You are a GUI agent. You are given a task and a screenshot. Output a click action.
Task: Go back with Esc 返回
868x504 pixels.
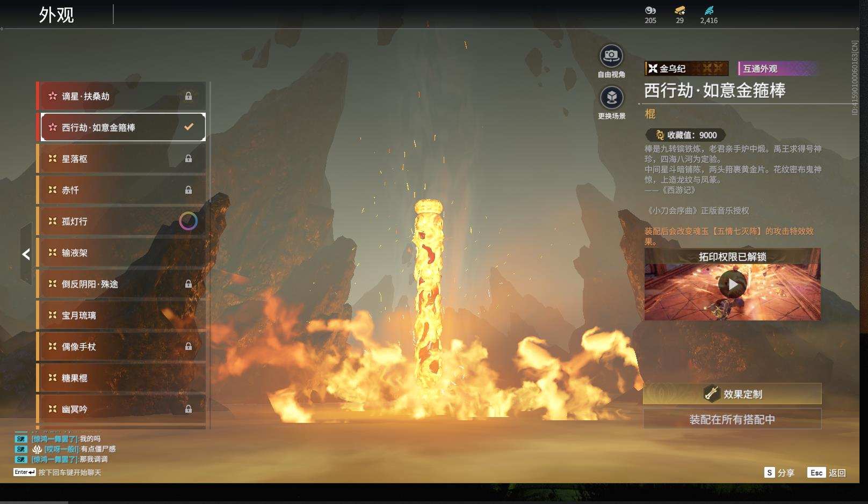827,472
